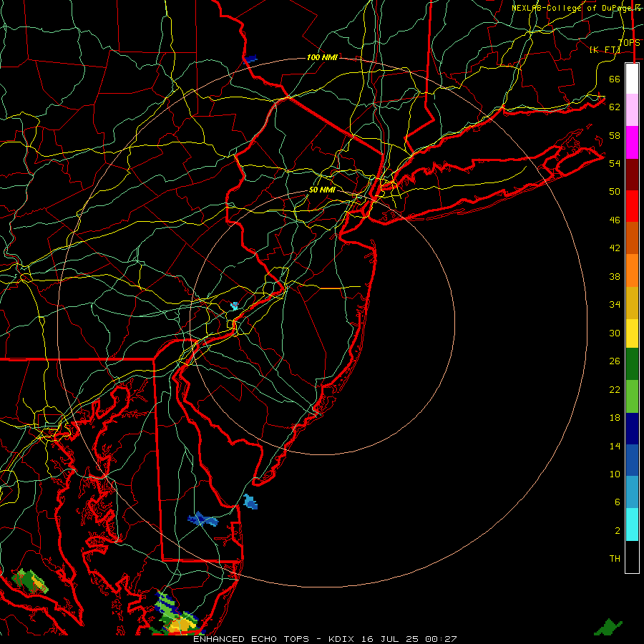This screenshot has height=644, width=644.
Task: Click the legend value '6'
Action: click(618, 502)
